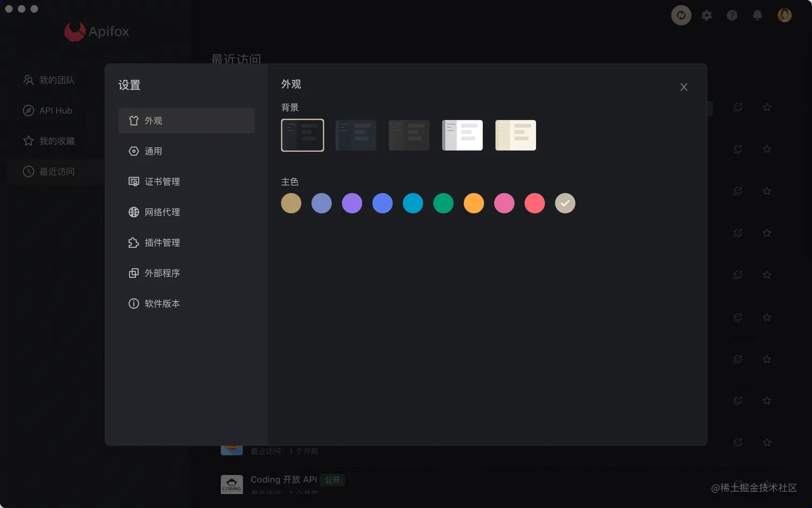Close the settings dialog
The width and height of the screenshot is (812, 508).
tap(684, 87)
